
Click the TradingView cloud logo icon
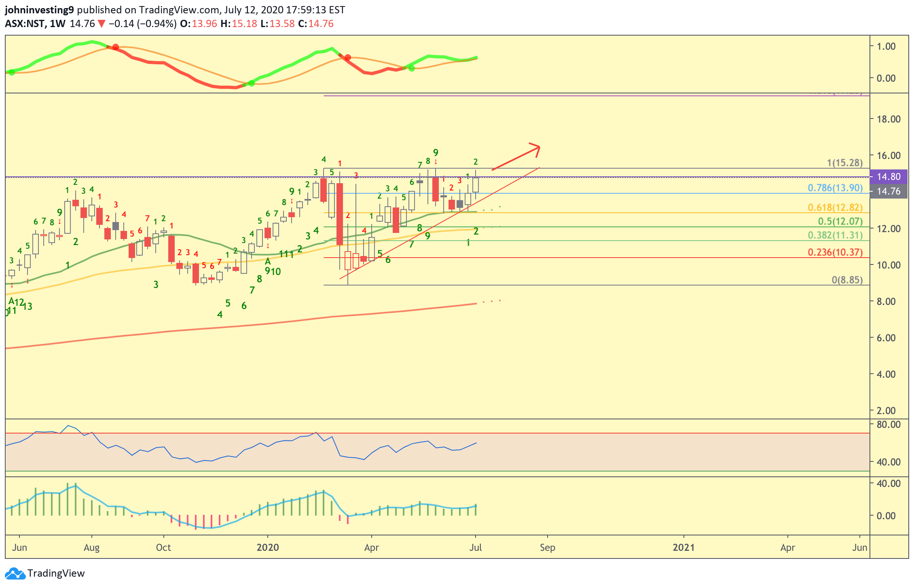pyautogui.click(x=15, y=573)
